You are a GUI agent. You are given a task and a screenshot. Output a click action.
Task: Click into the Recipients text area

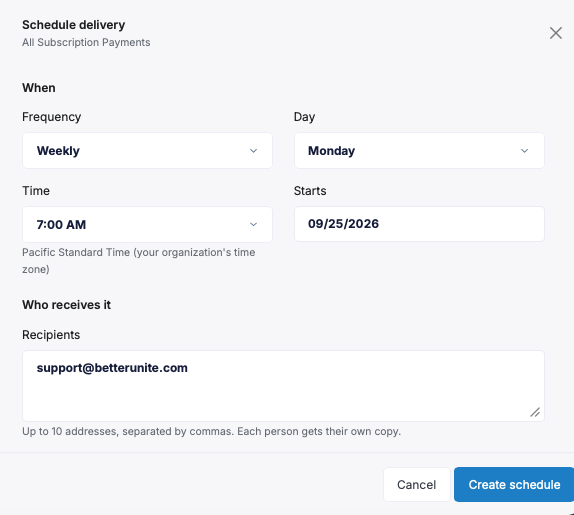(283, 386)
